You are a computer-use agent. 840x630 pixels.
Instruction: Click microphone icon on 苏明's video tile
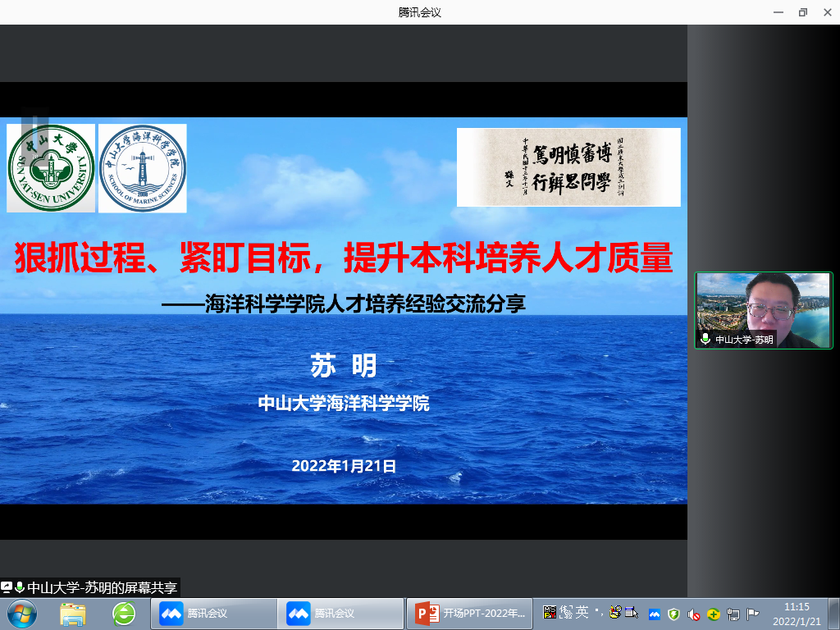point(705,339)
